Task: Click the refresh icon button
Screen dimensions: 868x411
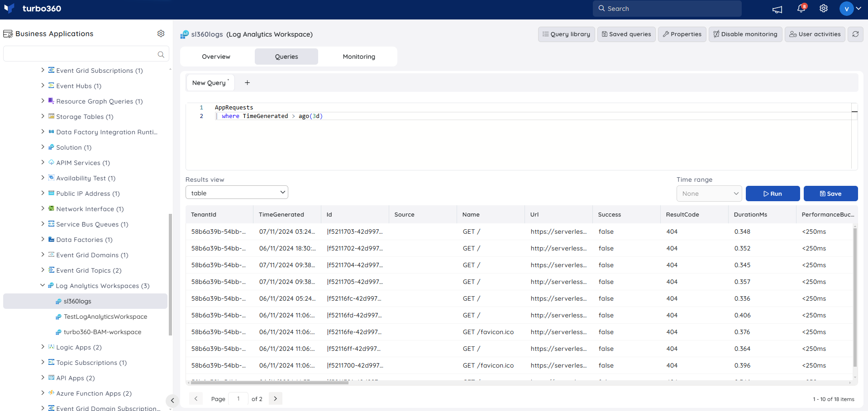Action: [855, 34]
